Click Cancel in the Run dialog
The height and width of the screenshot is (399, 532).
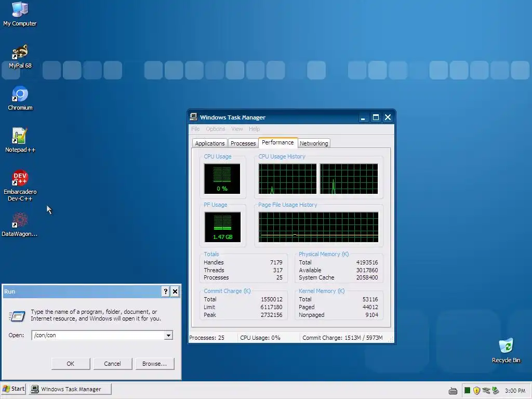click(x=112, y=364)
